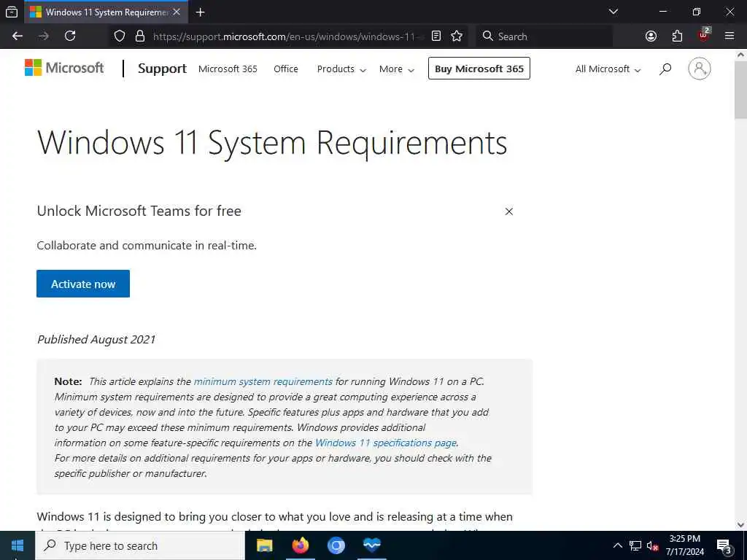Select the Windows 11 System Requirements tab
The image size is (747, 560).
pos(107,12)
